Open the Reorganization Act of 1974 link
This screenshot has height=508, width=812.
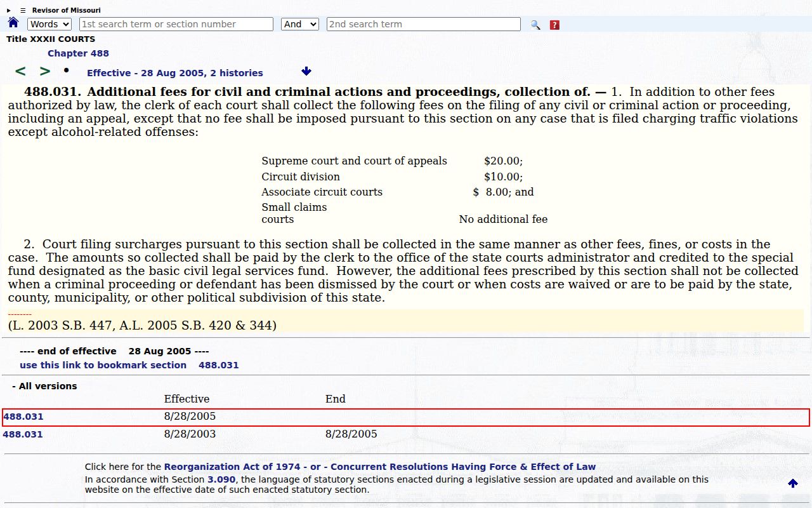(x=232, y=467)
